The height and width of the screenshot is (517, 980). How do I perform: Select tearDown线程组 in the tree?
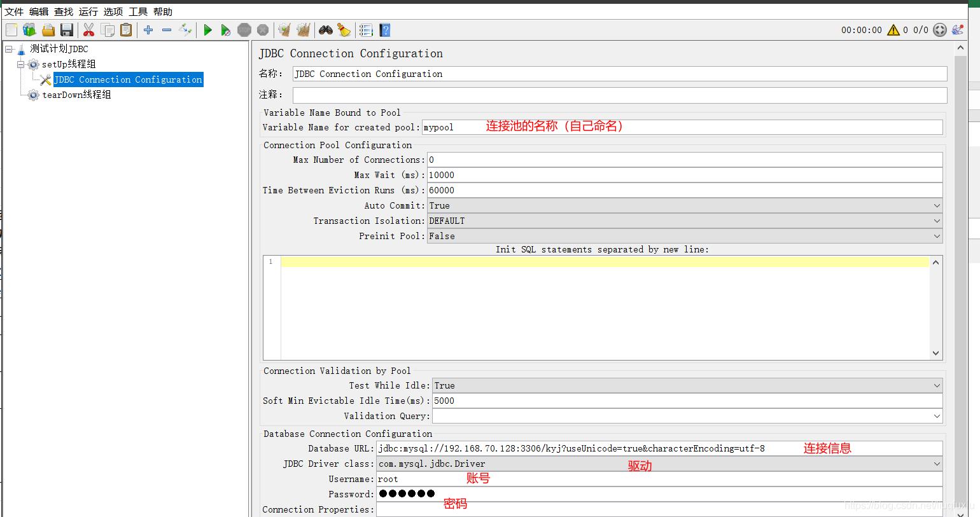click(x=76, y=95)
